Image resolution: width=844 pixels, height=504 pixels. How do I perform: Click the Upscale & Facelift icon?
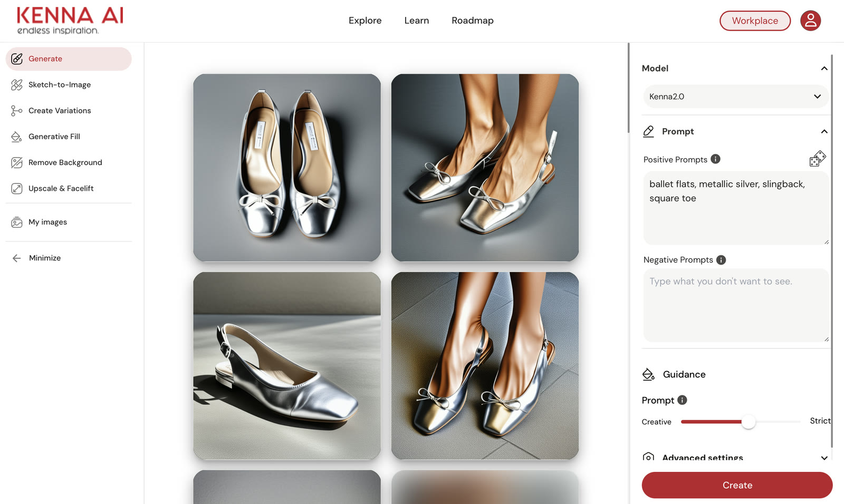pos(17,188)
